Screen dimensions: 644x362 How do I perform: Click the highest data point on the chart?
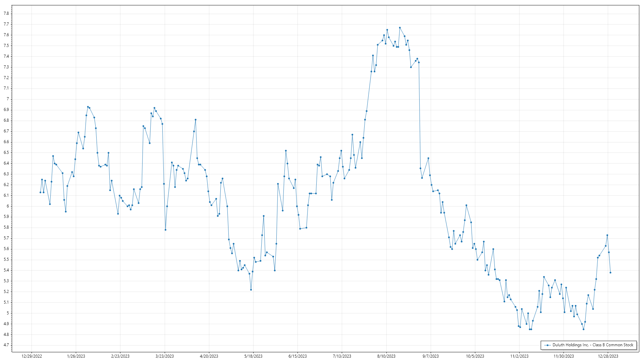pos(400,27)
